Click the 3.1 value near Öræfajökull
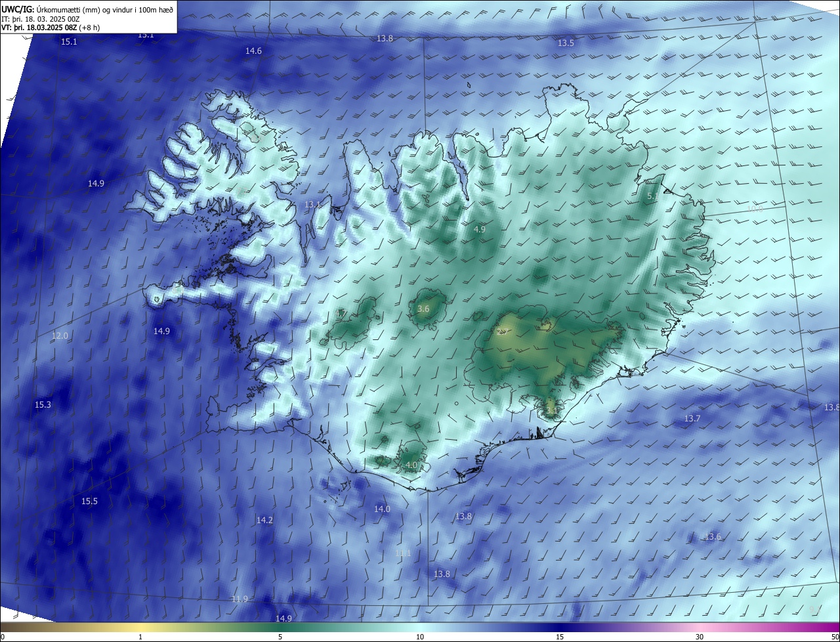This screenshot has width=840, height=642. [552, 412]
